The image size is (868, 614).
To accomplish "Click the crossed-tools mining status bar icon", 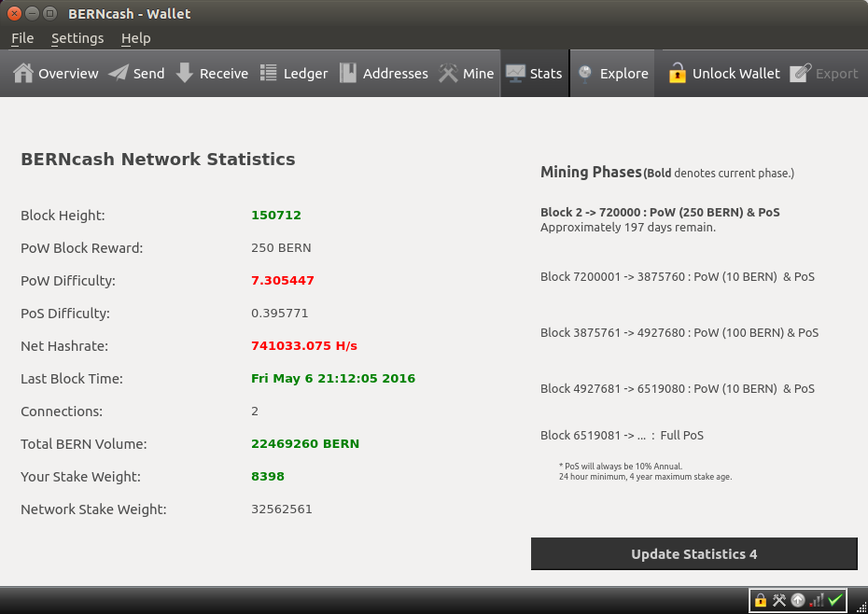I will [779, 600].
